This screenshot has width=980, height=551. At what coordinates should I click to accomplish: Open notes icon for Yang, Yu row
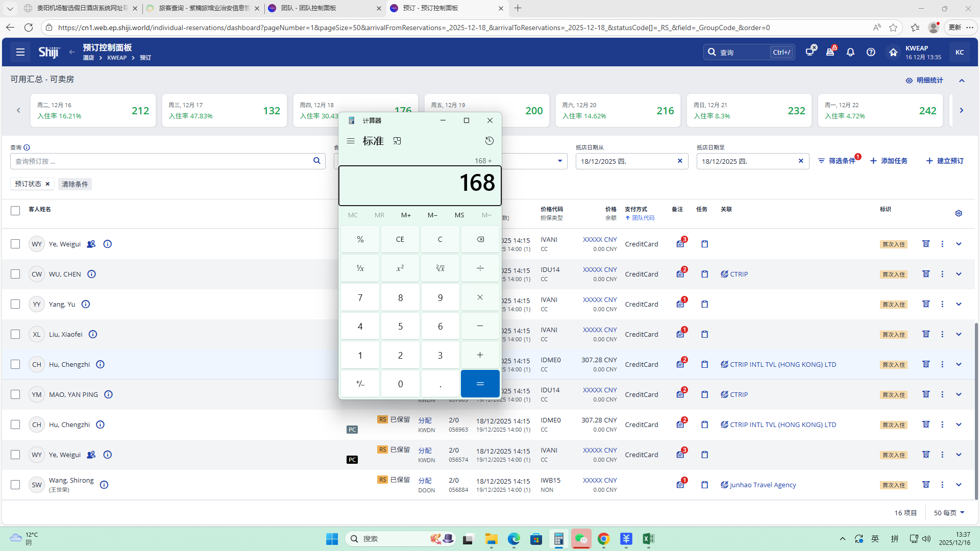[680, 304]
